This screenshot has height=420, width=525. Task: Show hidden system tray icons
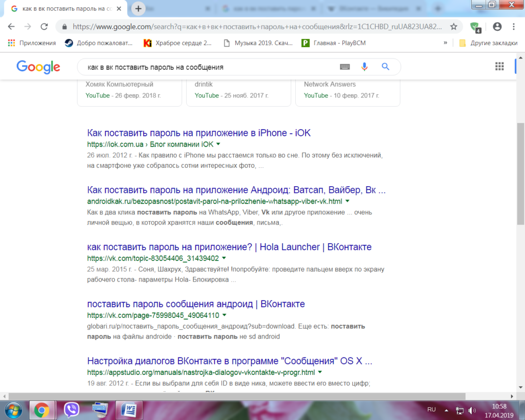point(447,410)
